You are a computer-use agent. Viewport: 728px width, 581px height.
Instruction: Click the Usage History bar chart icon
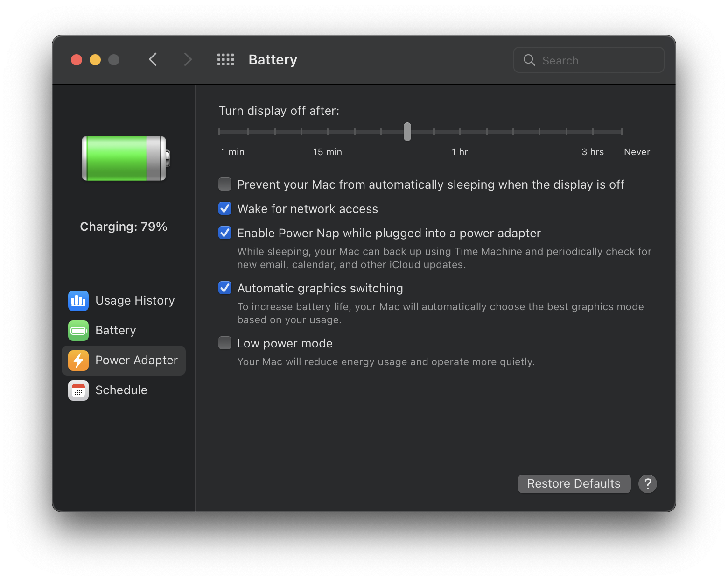[x=78, y=300]
